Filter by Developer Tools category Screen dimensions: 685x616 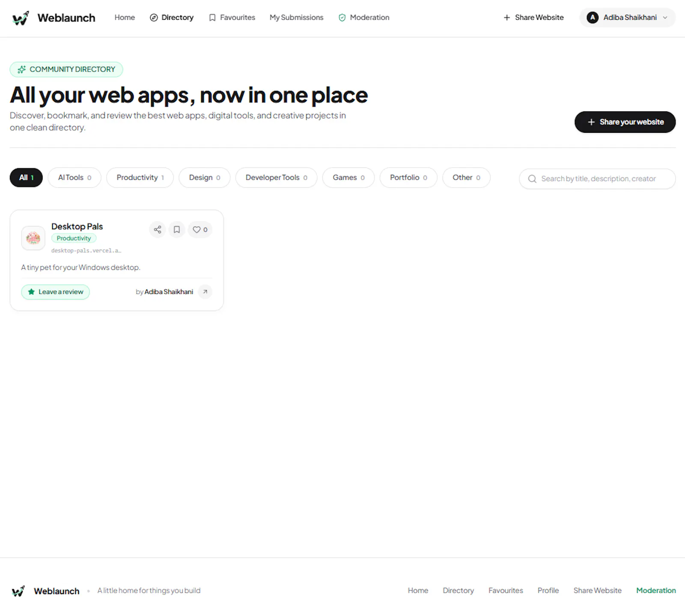(277, 177)
